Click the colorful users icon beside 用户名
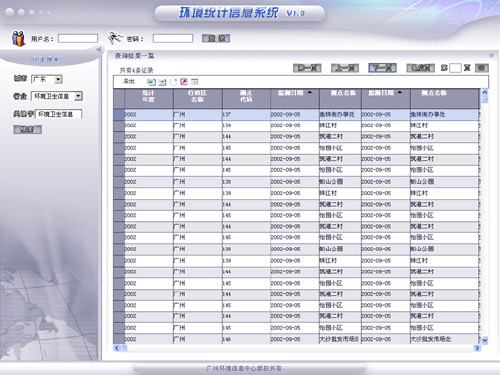 (x=19, y=38)
